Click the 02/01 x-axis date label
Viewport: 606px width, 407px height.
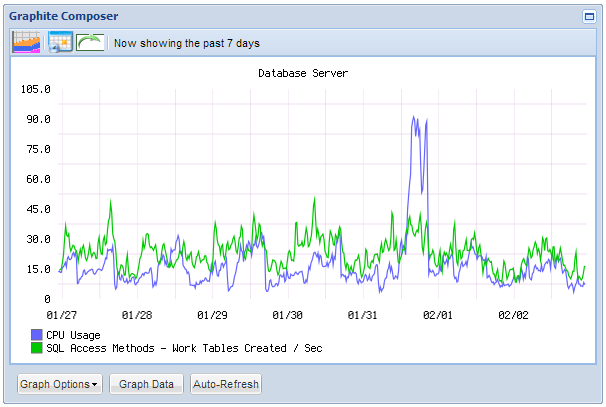tap(437, 315)
